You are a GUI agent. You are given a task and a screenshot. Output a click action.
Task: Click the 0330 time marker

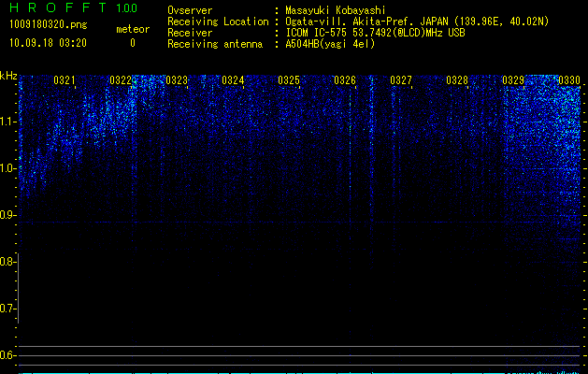point(569,80)
